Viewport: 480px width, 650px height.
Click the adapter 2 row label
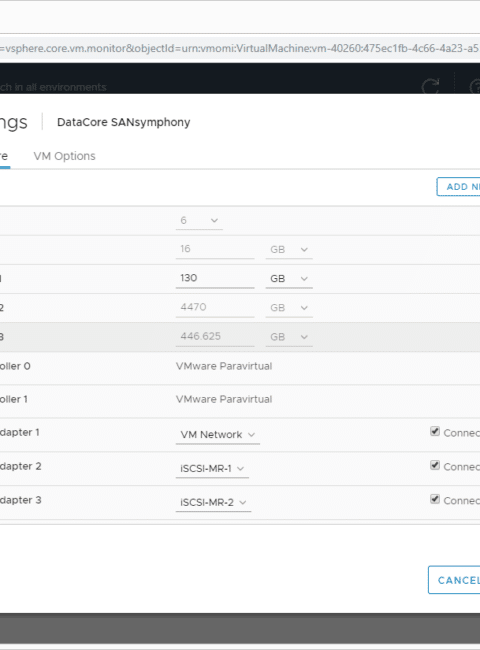(x=21, y=466)
